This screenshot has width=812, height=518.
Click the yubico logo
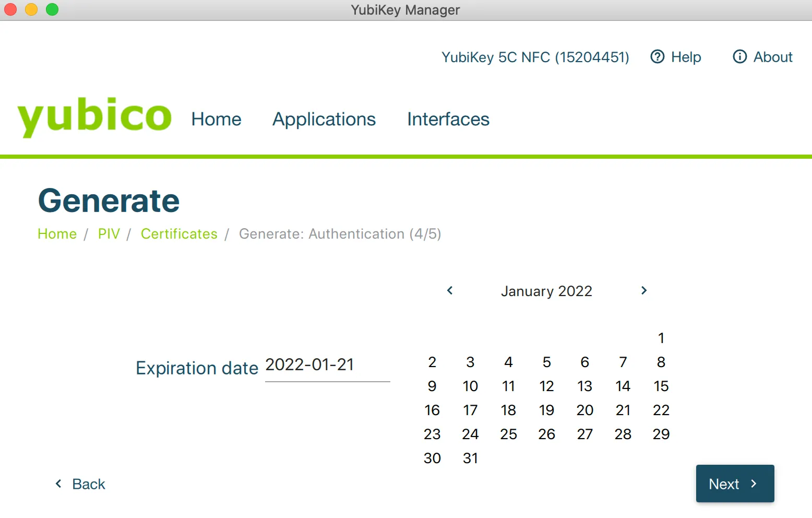pos(94,117)
